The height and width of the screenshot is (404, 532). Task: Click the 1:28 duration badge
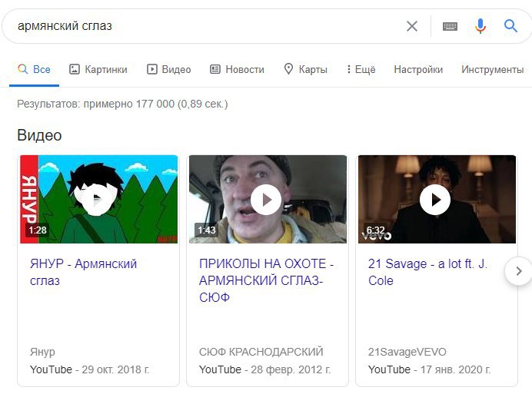(38, 230)
